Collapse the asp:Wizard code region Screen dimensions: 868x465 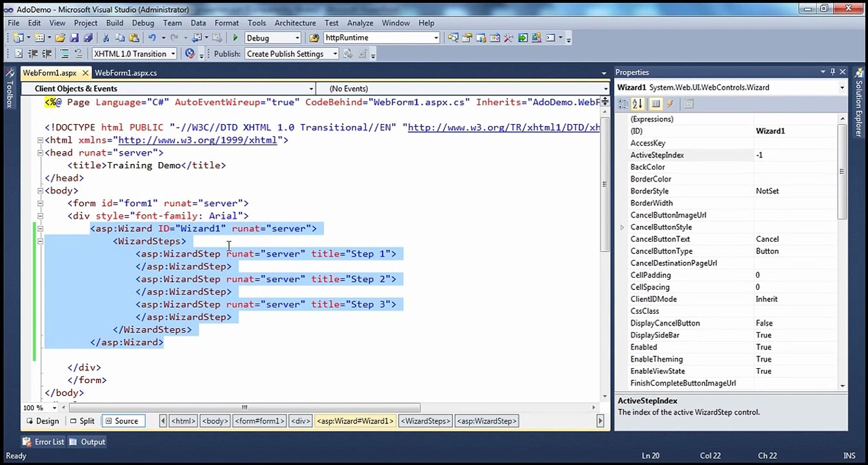[x=40, y=229]
